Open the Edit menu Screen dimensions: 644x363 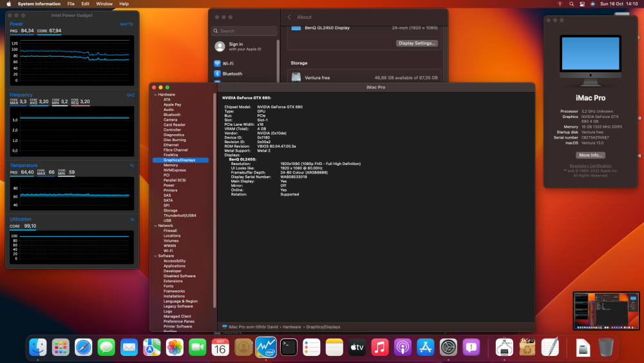tap(86, 4)
